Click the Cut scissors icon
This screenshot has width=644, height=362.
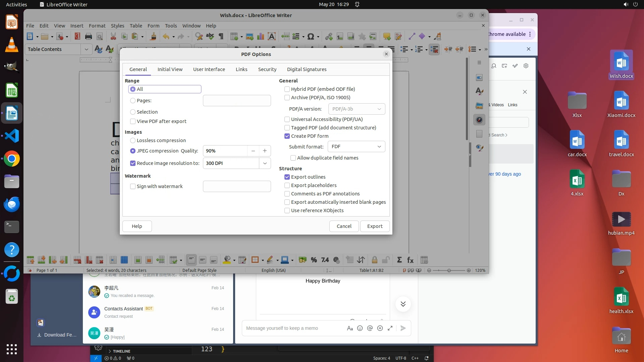(x=113, y=37)
